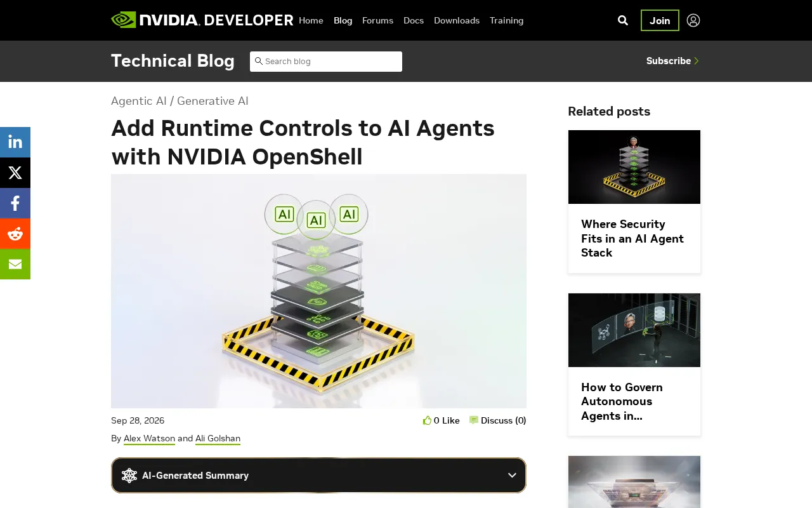
Task: Share the post via email icon
Action: point(15,264)
